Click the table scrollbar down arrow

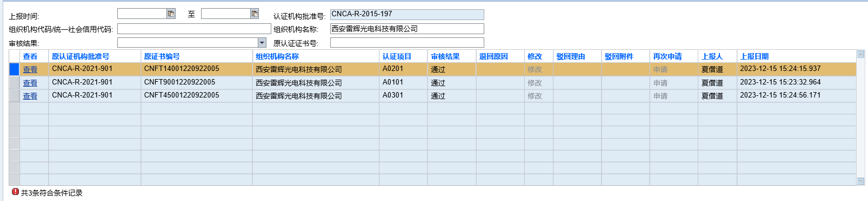tap(860, 181)
